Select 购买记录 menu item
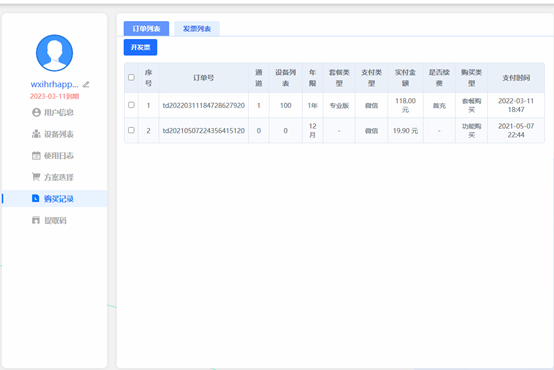The image size is (554, 370). coord(54,199)
